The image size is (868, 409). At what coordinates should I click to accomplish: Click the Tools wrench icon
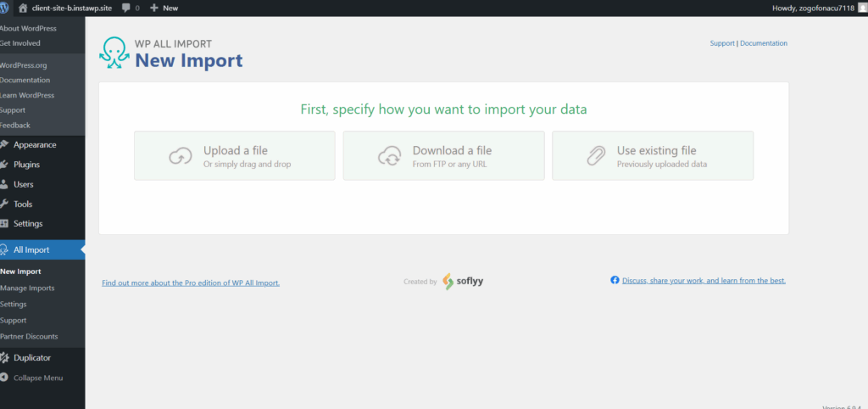pyautogui.click(x=4, y=204)
